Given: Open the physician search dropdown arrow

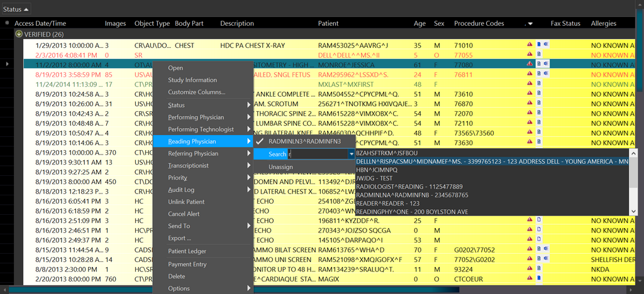Looking at the screenshot, I should [352, 154].
